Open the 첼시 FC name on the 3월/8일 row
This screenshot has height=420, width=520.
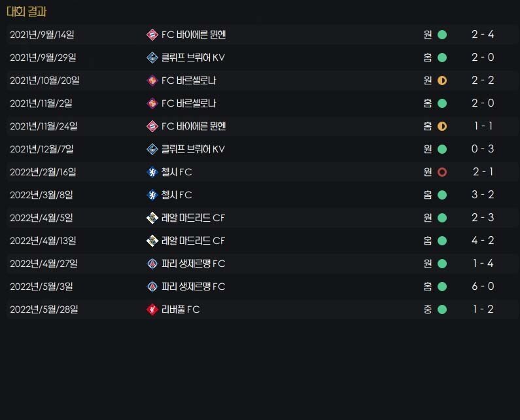click(x=177, y=195)
